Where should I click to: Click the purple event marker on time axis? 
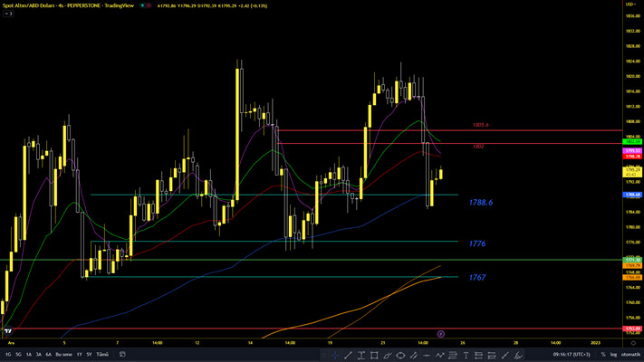[441, 334]
